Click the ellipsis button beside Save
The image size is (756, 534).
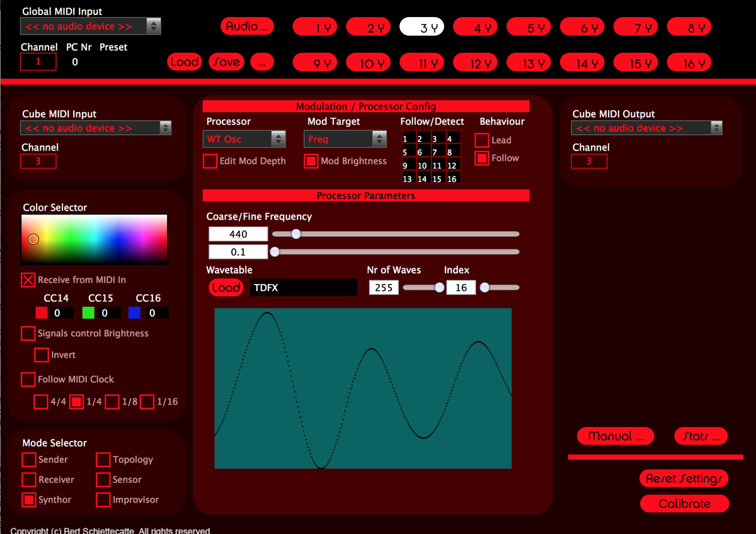(x=262, y=62)
